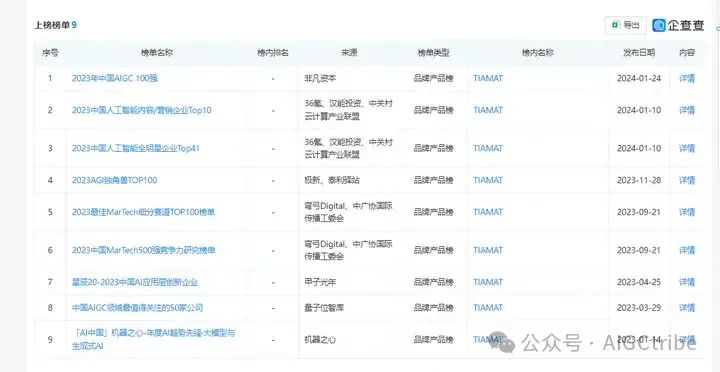Click the date 2024-01-24
720x372 pixels.
coord(639,78)
